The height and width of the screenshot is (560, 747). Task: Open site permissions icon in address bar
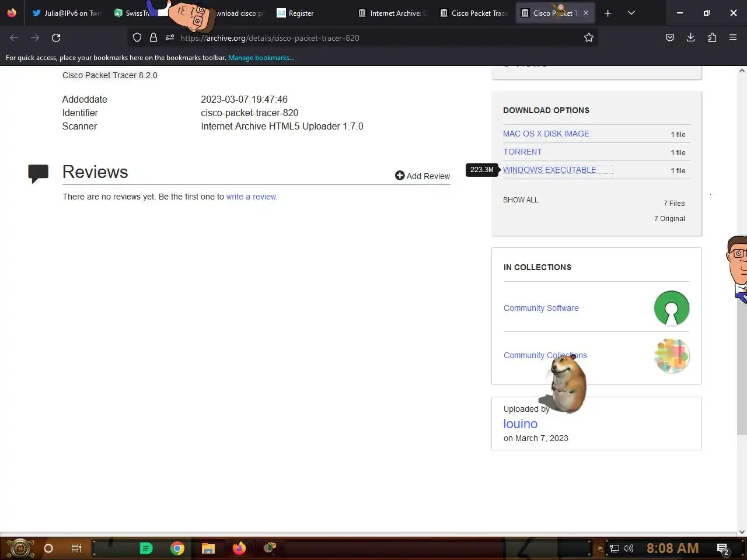pyautogui.click(x=170, y=38)
